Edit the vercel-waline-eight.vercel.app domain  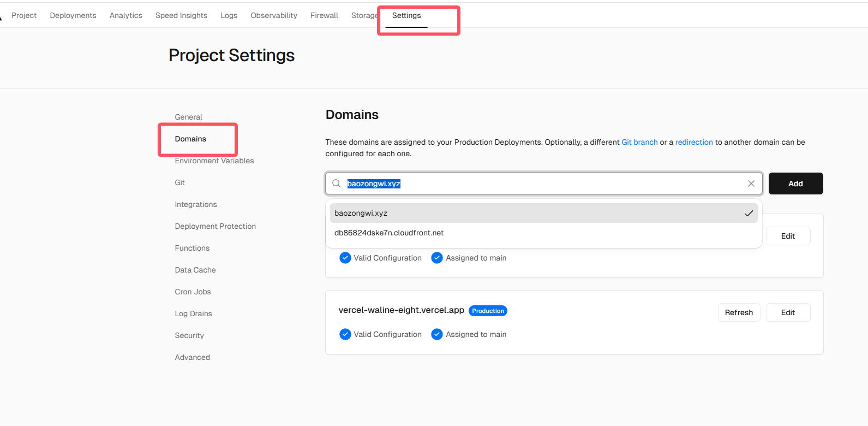788,312
